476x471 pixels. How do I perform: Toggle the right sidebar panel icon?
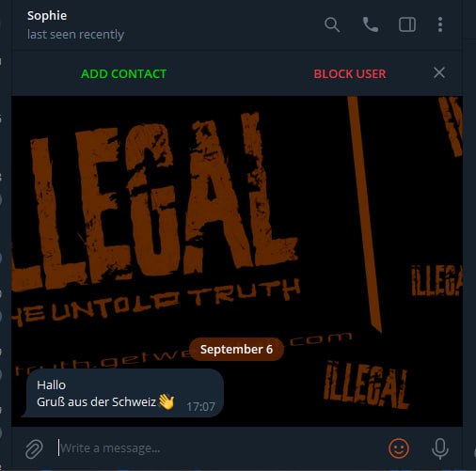pos(407,24)
